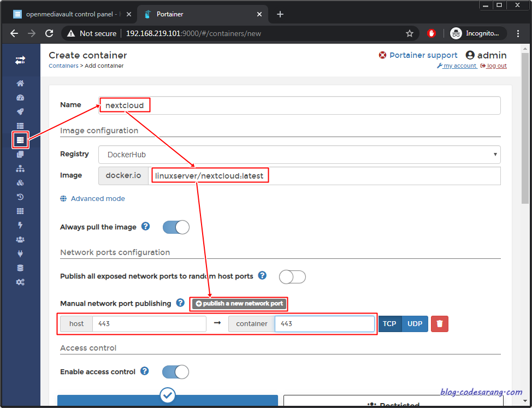Click the host port 443 field
Viewport: 532px width, 408px height.
149,323
